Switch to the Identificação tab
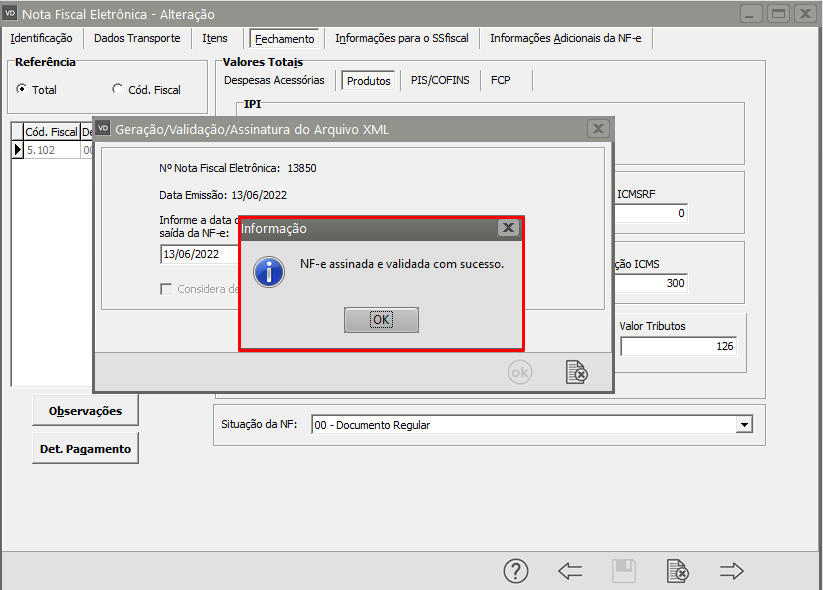Viewport: 823px width, 590px height. point(41,38)
